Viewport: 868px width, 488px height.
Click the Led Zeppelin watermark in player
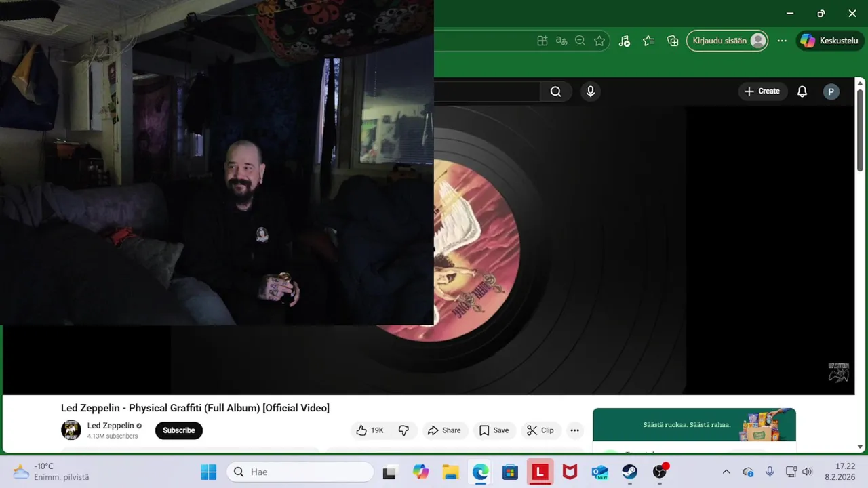coord(839,373)
